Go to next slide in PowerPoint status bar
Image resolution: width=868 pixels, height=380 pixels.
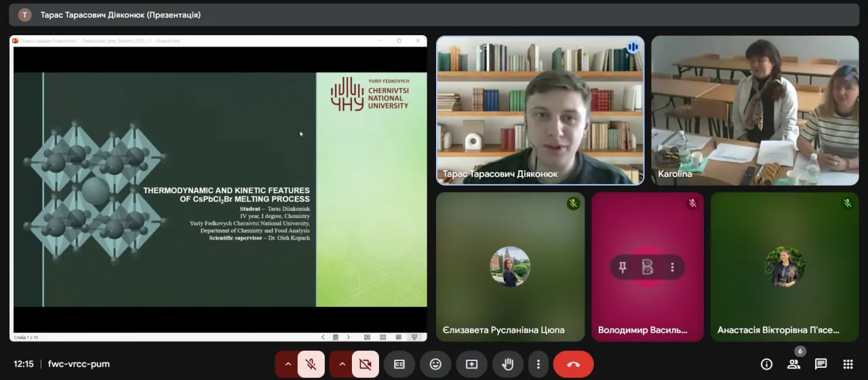(349, 337)
